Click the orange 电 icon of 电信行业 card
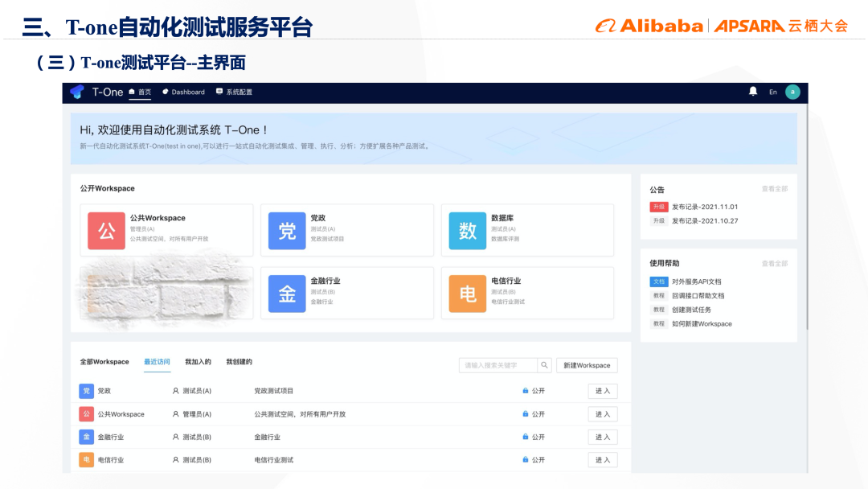The image size is (868, 489). coord(467,294)
